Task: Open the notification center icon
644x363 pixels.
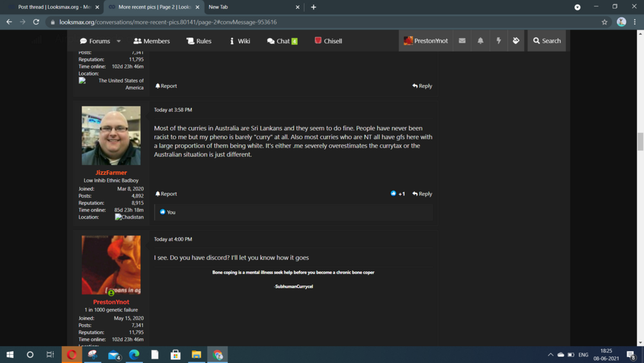Action: click(632, 355)
